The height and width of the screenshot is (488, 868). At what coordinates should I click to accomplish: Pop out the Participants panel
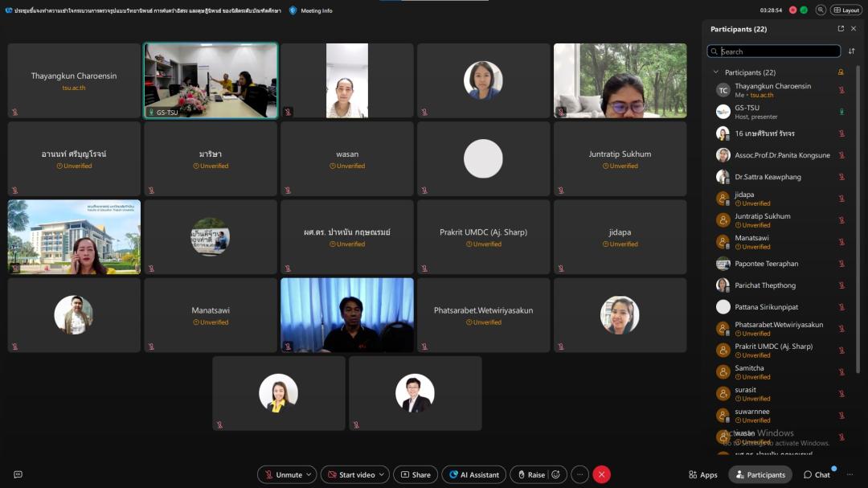841,28
